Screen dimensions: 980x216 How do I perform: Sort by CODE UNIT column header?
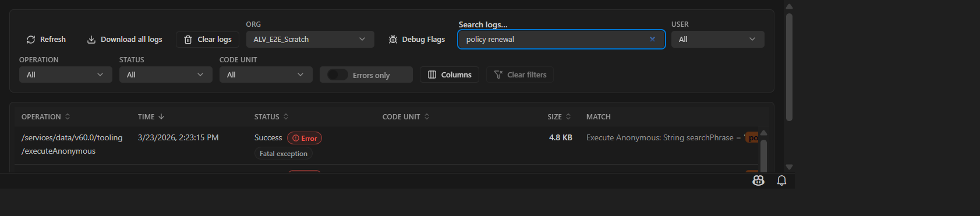[406, 117]
